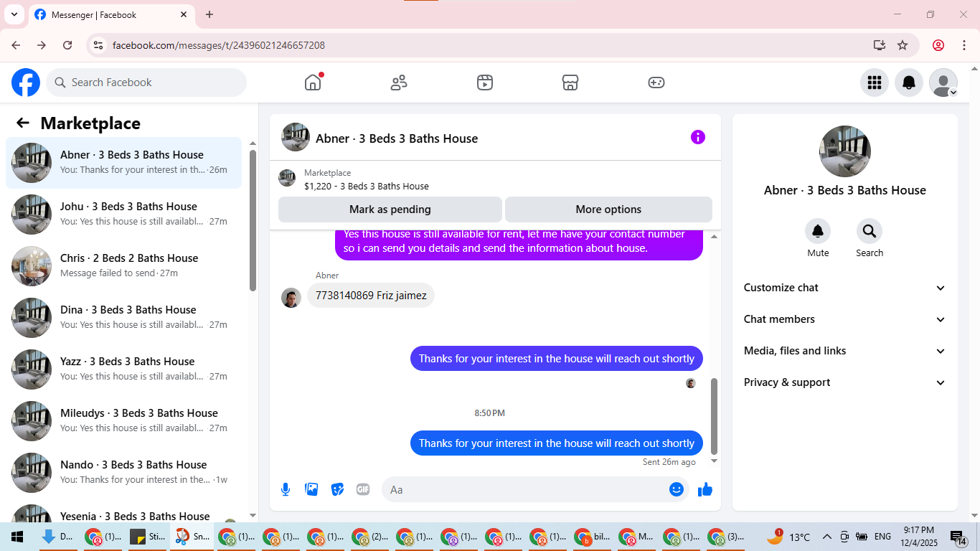
Task: Open the purple conversation information icon
Action: coord(698,137)
